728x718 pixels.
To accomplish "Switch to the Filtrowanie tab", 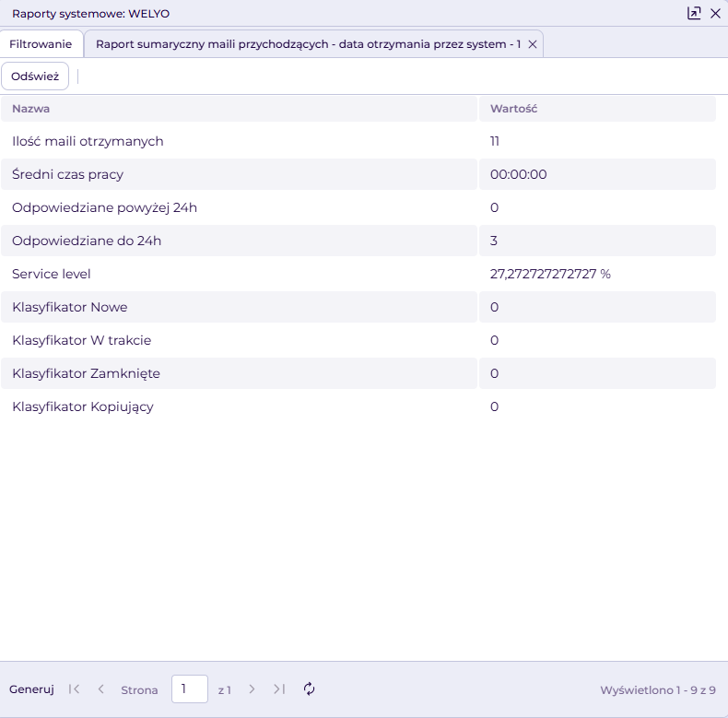I will click(41, 44).
